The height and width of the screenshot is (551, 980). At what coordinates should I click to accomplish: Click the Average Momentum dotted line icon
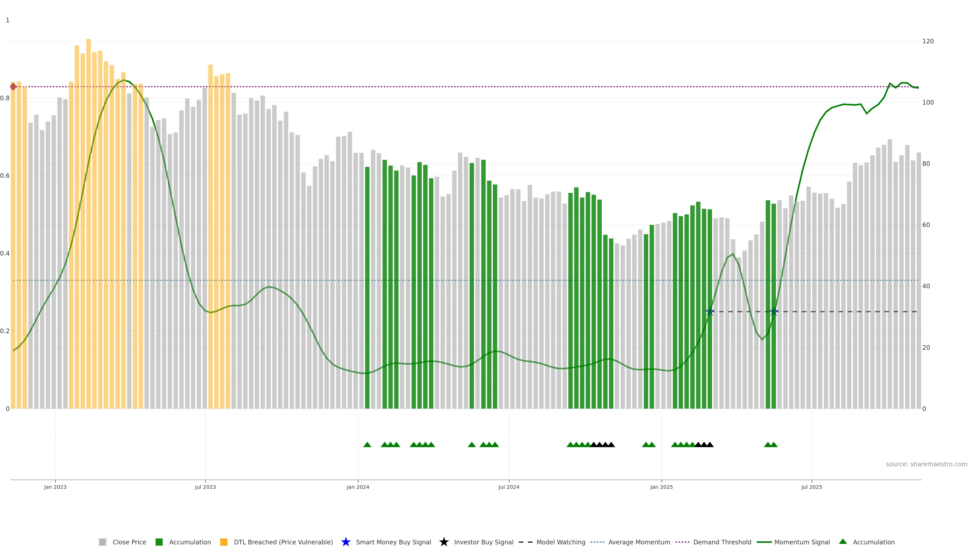point(597,542)
